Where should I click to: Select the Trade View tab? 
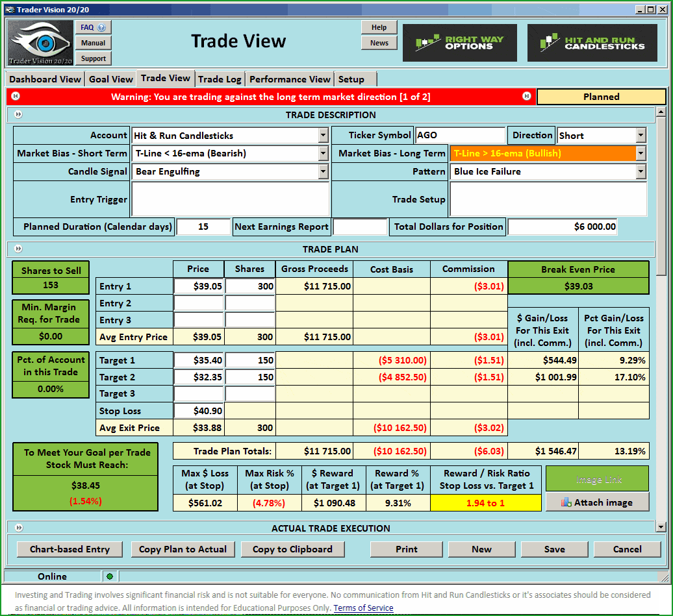click(165, 78)
